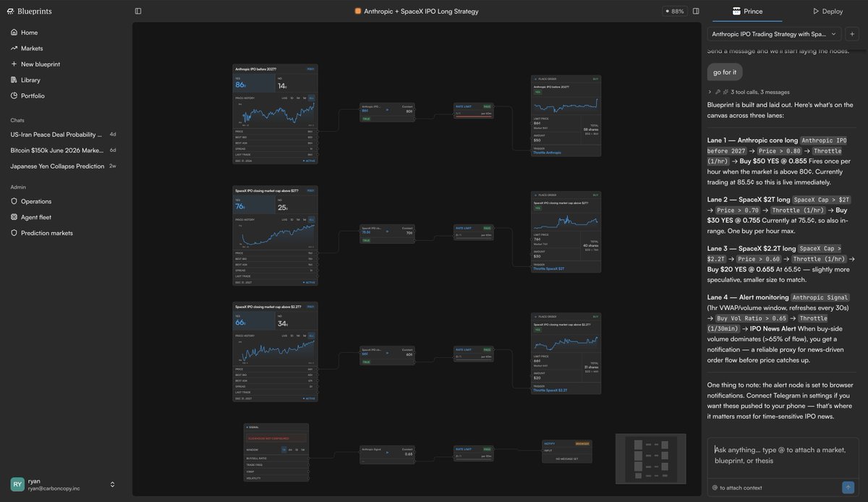Select NO price 14¢ on Anthropic IPO node
The height and width of the screenshot is (502, 868).
click(296, 83)
